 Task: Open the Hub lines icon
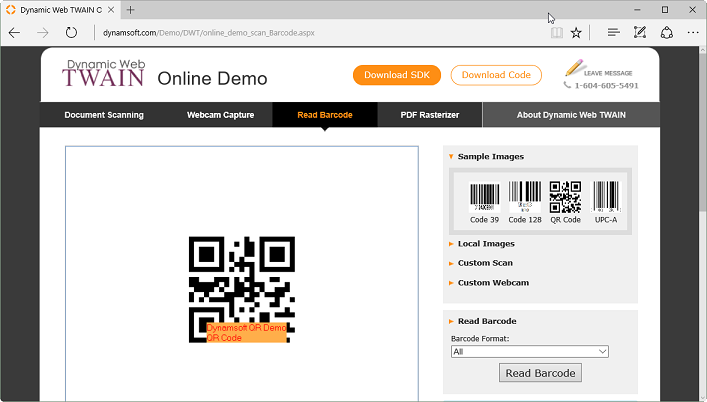click(x=613, y=32)
